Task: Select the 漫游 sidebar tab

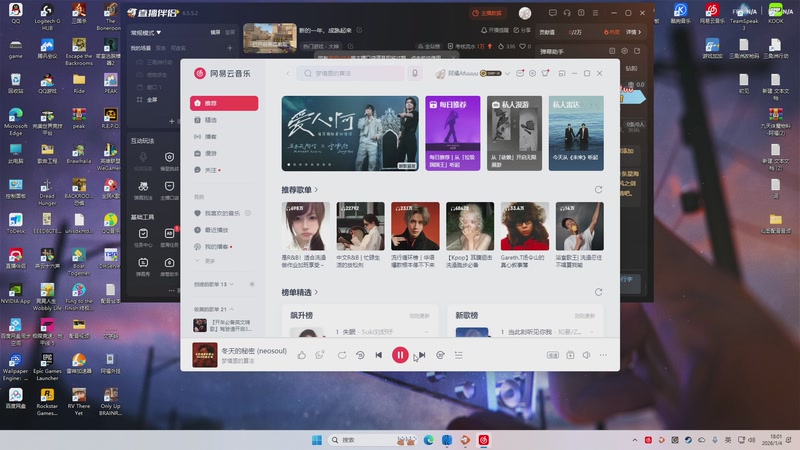Action: 224,153
